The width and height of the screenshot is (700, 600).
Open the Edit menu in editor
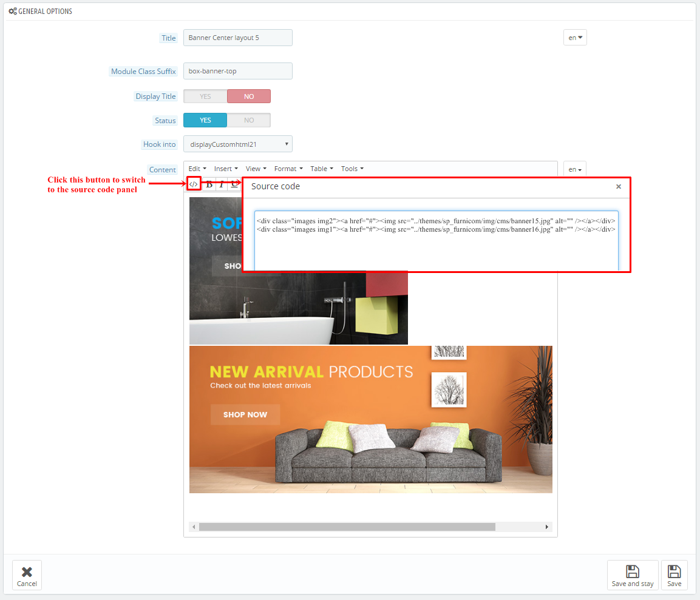click(x=197, y=169)
